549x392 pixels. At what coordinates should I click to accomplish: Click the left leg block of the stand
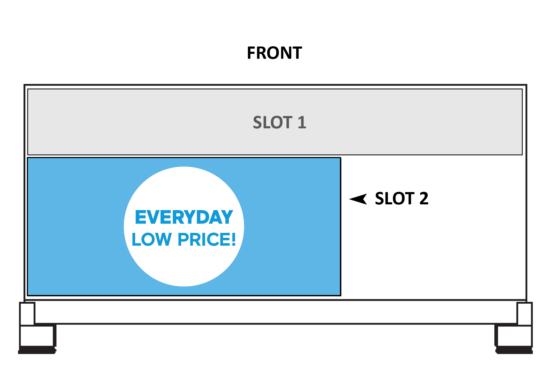37,336
